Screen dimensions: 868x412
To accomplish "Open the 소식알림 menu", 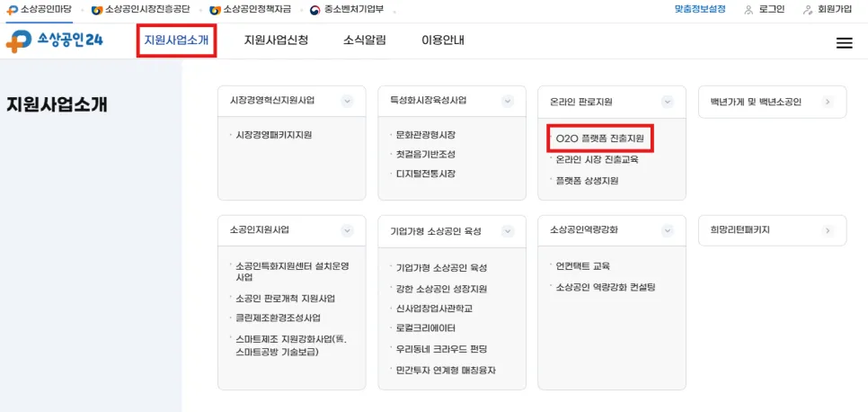I will pyautogui.click(x=364, y=40).
